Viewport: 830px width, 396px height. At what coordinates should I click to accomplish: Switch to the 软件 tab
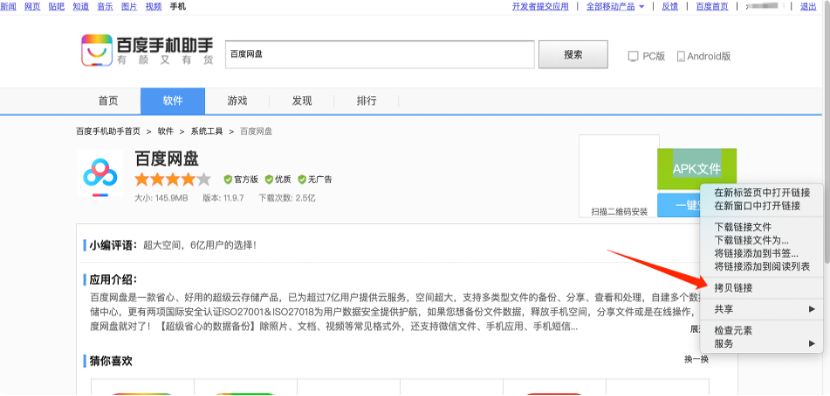point(173,101)
